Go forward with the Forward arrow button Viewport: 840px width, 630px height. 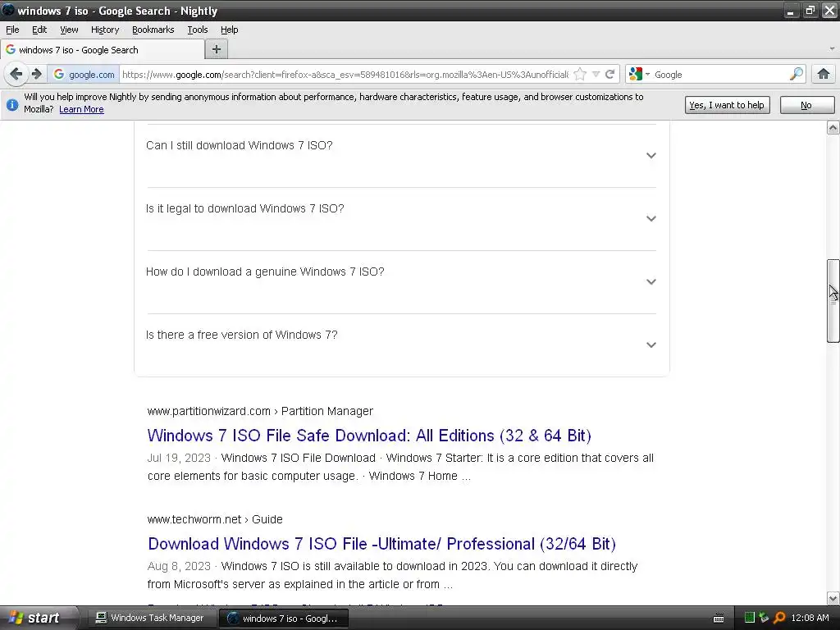36,74
